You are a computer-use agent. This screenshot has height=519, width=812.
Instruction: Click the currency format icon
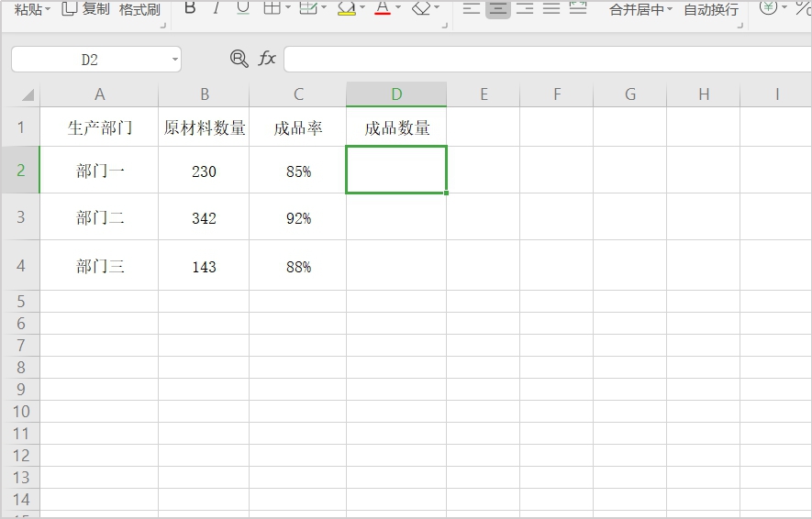tap(768, 7)
